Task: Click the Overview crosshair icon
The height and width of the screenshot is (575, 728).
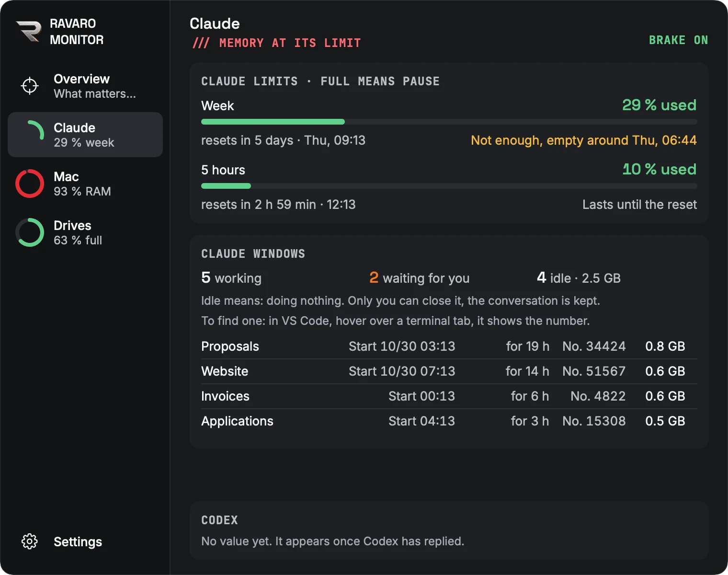Action: tap(30, 86)
